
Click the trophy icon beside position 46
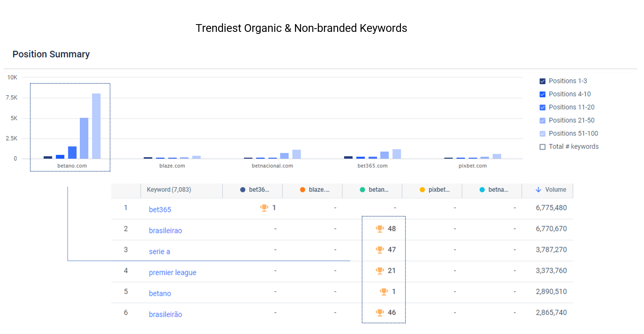tap(380, 312)
